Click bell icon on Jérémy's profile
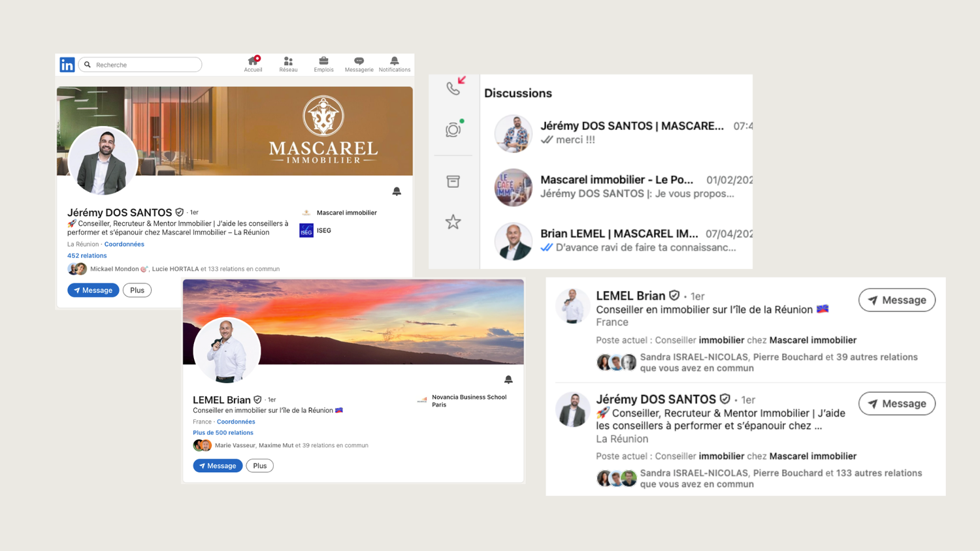 pyautogui.click(x=397, y=191)
